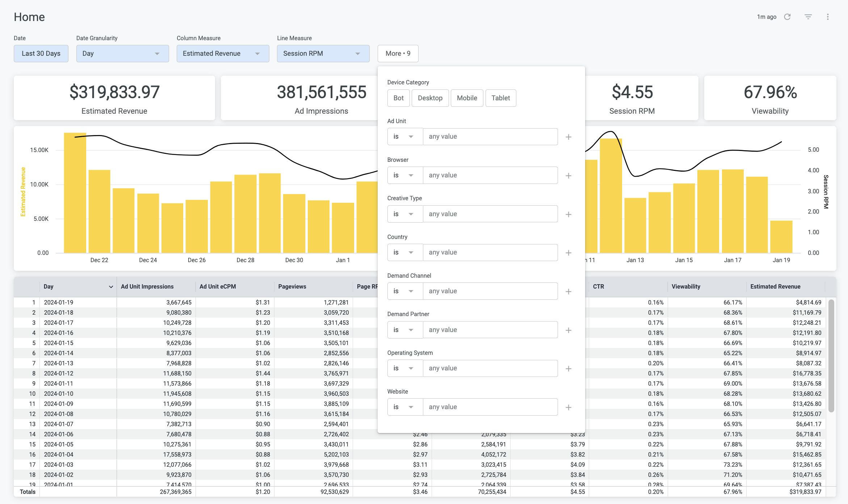The image size is (848, 504).
Task: Toggle the Mobile device category
Action: (467, 98)
